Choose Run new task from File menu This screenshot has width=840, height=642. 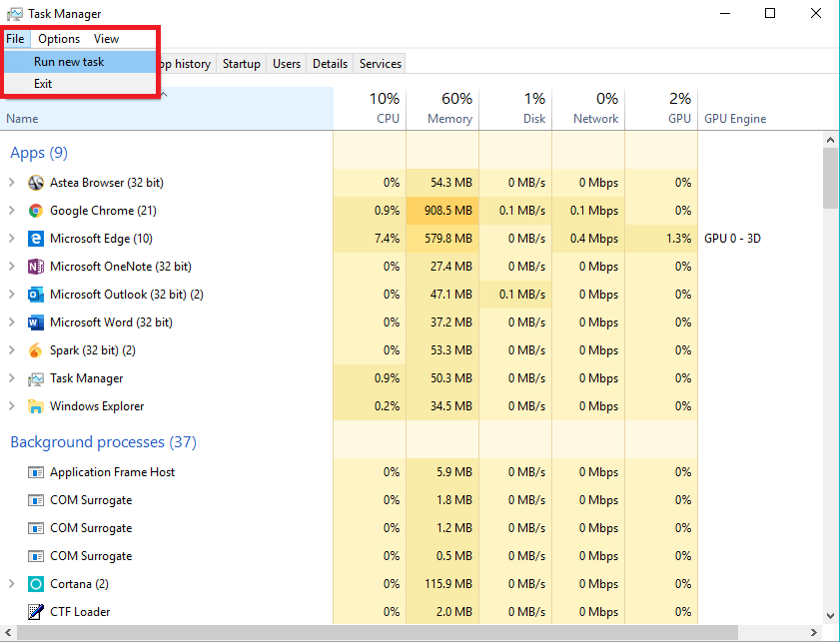(x=80, y=62)
